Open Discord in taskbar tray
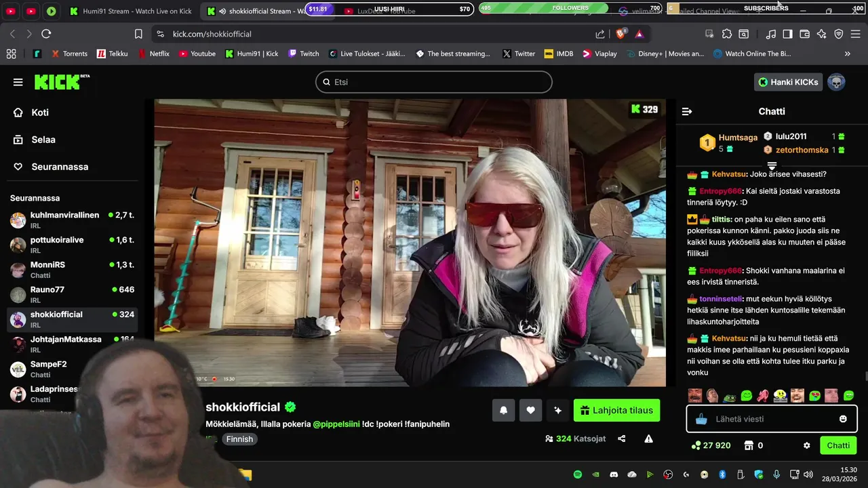 click(614, 474)
